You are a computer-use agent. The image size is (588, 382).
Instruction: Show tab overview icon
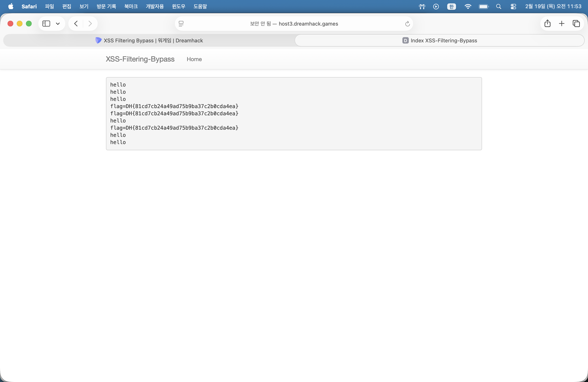point(576,24)
